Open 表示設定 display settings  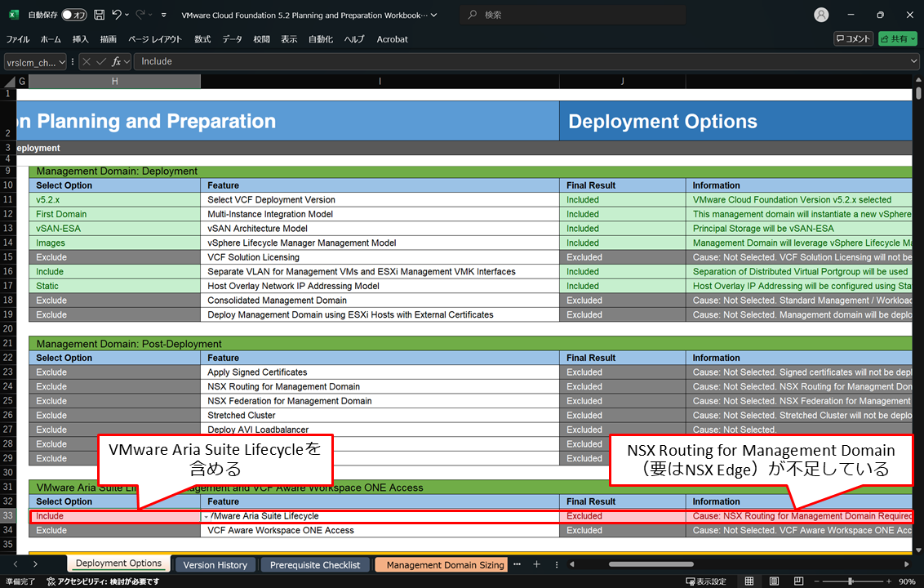pyautogui.click(x=706, y=581)
